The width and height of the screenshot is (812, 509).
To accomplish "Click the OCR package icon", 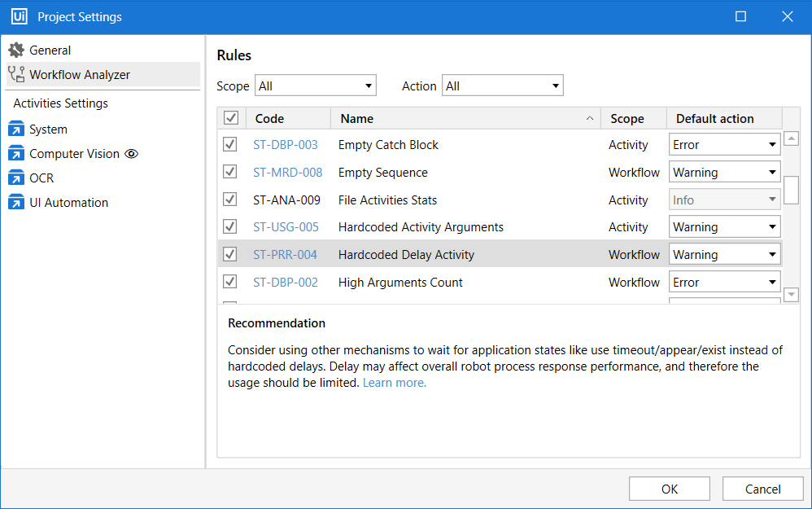I will pos(16,178).
